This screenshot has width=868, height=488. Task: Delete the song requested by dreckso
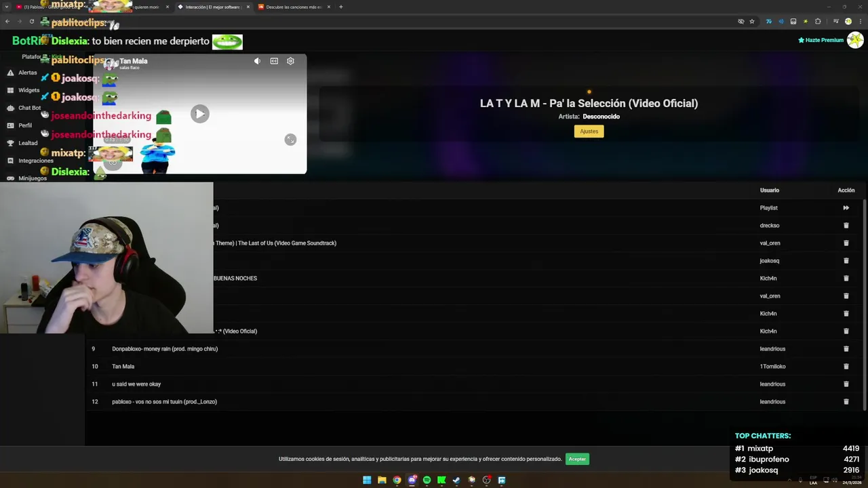pos(846,226)
